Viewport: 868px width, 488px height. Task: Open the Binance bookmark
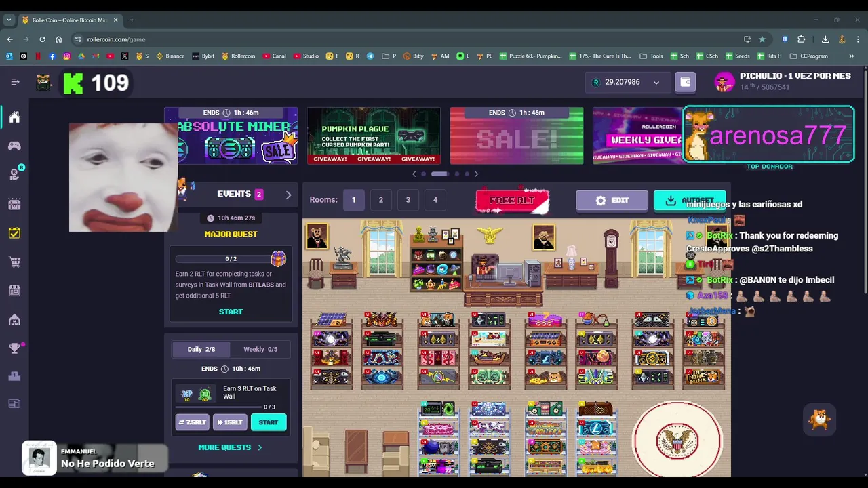point(170,56)
